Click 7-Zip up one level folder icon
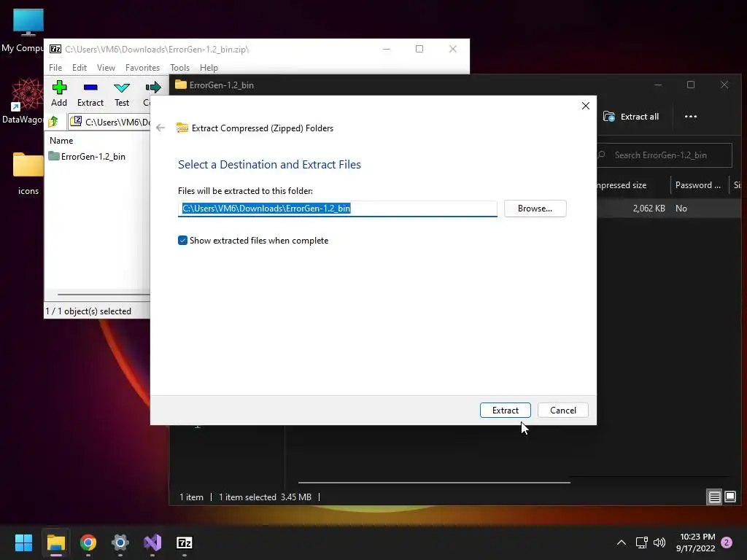Screen dimensions: 747x560 [x=53, y=122]
